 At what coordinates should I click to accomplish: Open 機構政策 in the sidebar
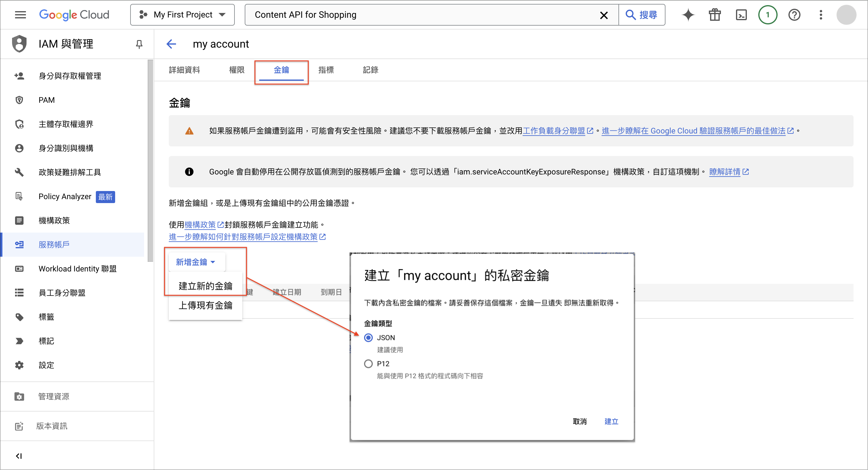click(73, 220)
